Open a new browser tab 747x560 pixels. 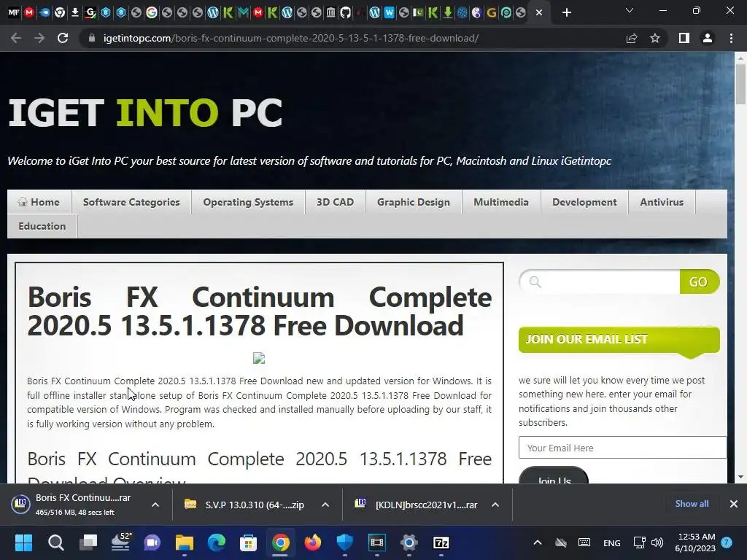tap(566, 12)
